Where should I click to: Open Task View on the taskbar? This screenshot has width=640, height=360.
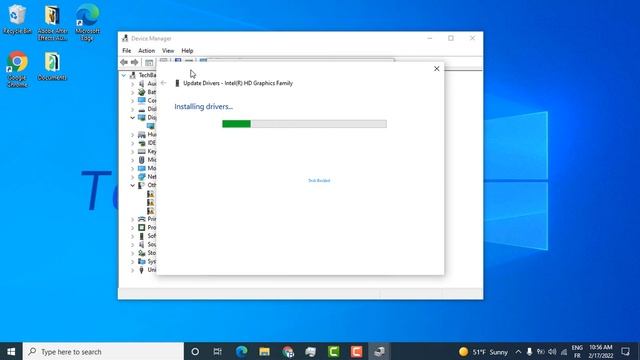218,351
